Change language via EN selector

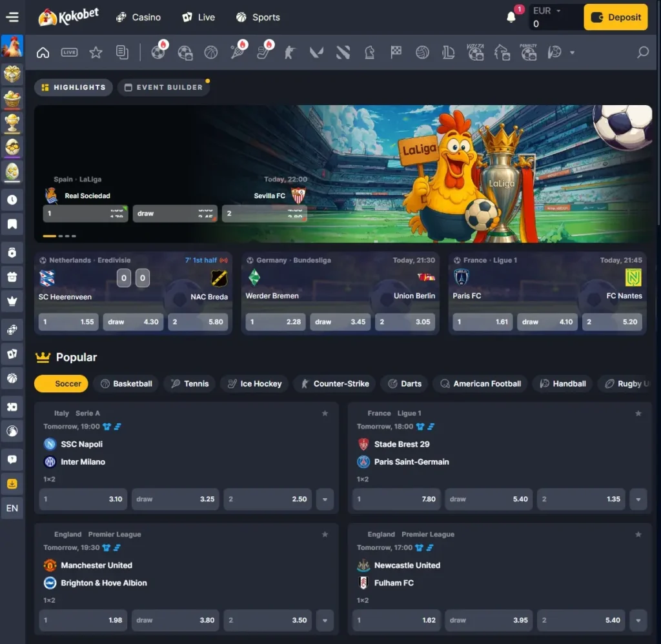coord(12,508)
